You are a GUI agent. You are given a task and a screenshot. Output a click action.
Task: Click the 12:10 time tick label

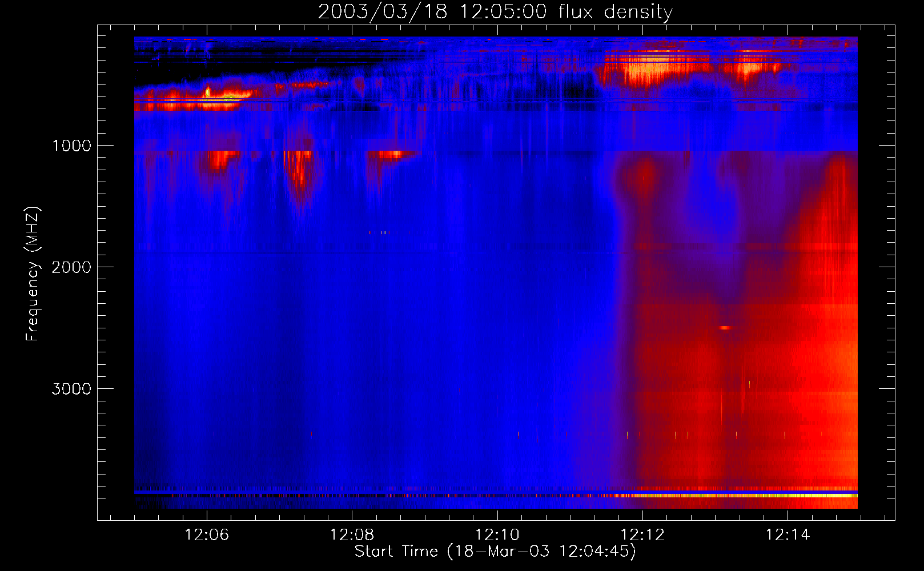(497, 535)
